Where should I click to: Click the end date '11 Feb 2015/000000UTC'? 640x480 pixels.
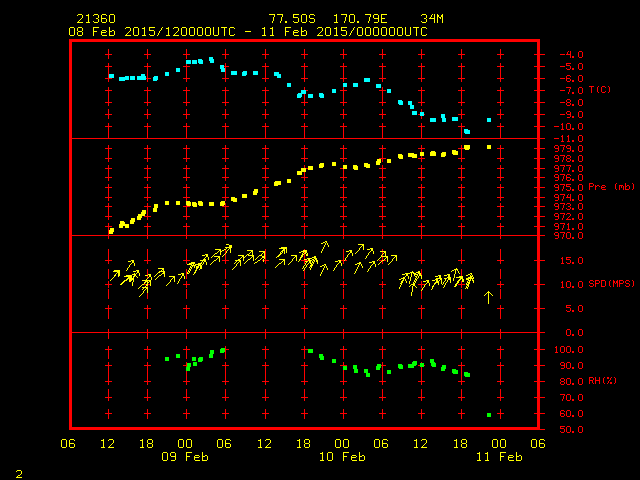(344, 32)
